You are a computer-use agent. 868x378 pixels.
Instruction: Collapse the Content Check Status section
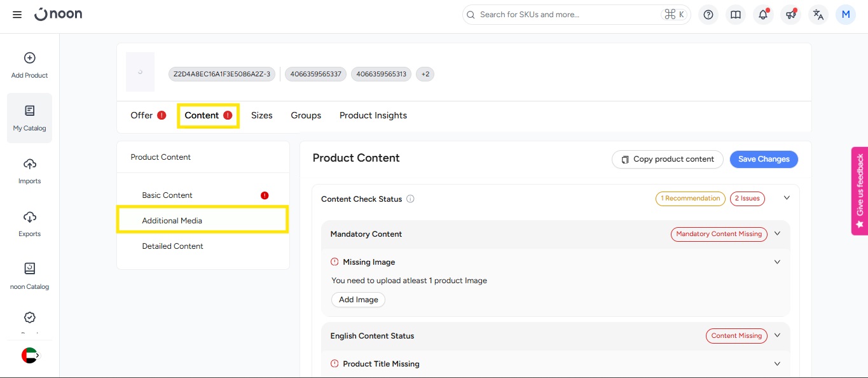tap(787, 198)
